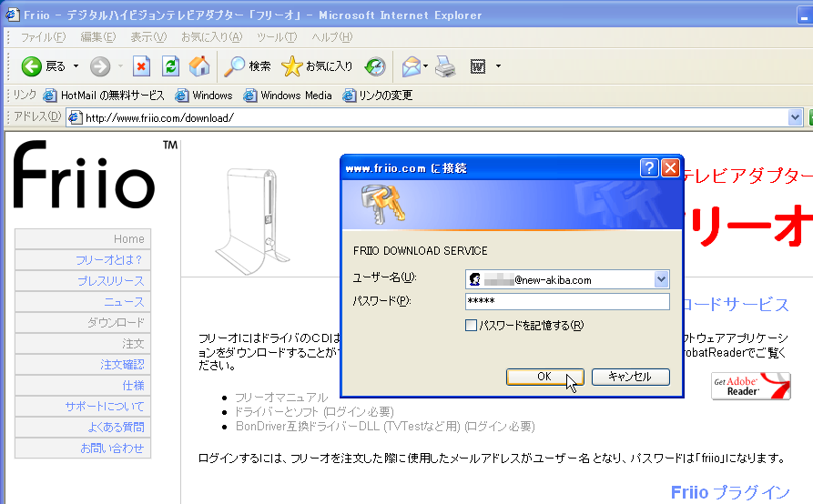Click the Print icon in toolbar

[445, 66]
